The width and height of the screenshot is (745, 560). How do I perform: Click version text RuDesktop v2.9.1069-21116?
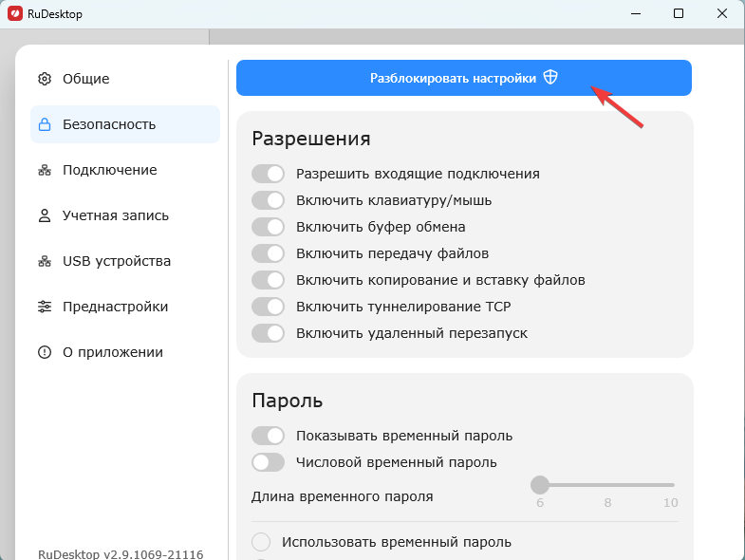coord(121,554)
